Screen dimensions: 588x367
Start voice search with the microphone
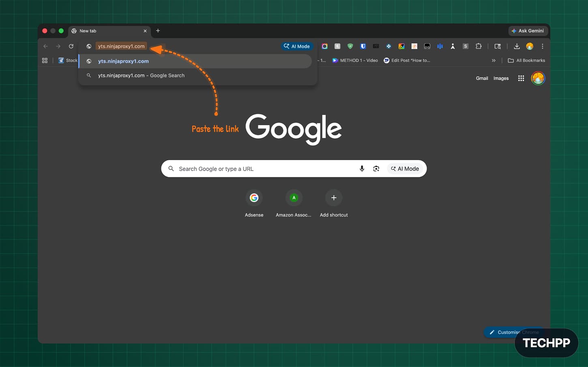[362, 169]
